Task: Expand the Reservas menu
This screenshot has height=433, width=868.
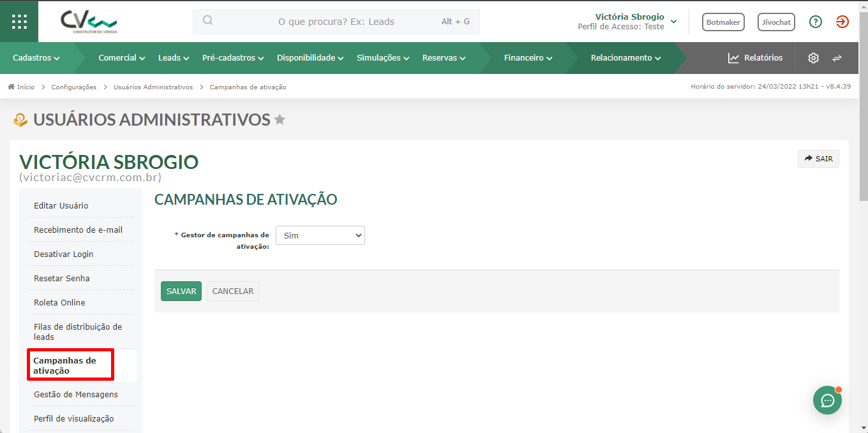Action: (444, 58)
